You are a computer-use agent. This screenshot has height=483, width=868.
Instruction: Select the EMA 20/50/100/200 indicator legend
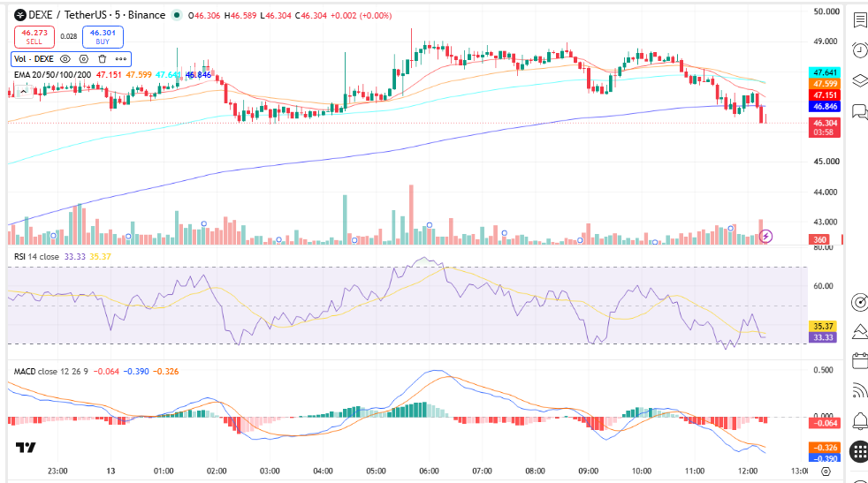[52, 75]
